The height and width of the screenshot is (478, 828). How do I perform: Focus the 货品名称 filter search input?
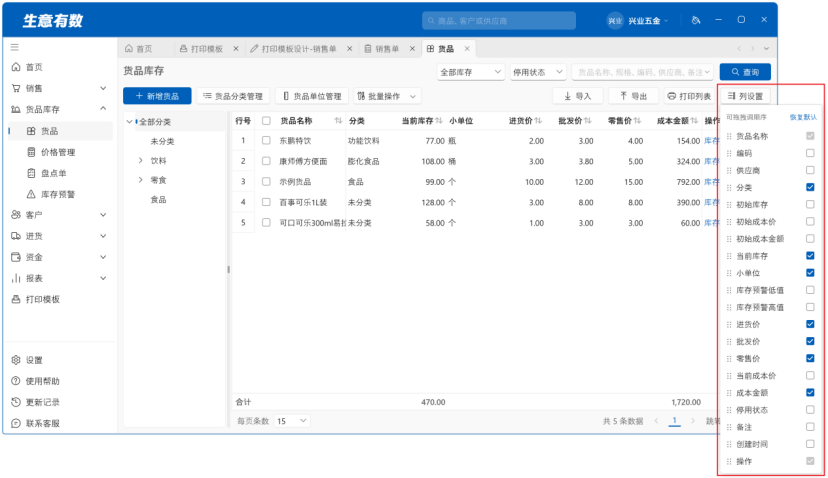[643, 72]
